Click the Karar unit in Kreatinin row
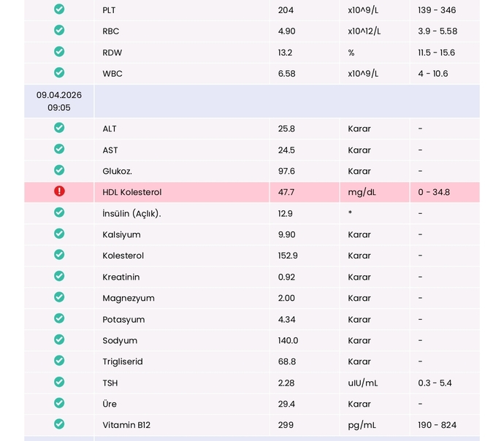 359,277
